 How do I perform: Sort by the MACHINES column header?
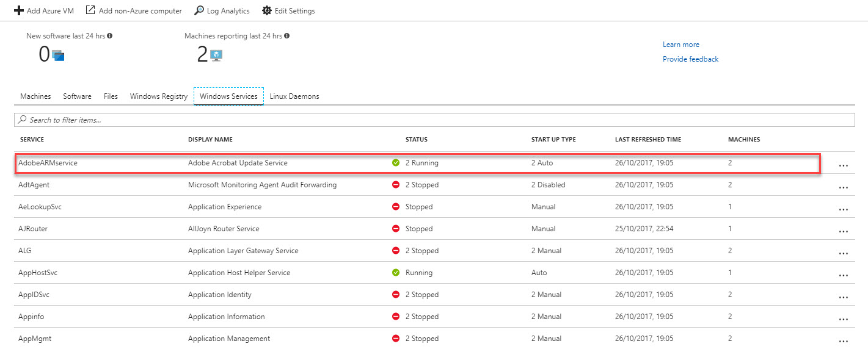(744, 140)
